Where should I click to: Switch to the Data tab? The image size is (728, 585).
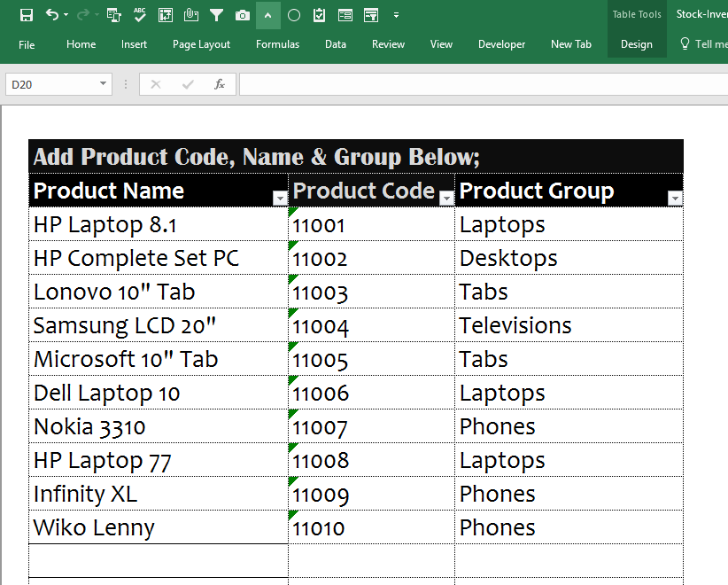tap(335, 44)
